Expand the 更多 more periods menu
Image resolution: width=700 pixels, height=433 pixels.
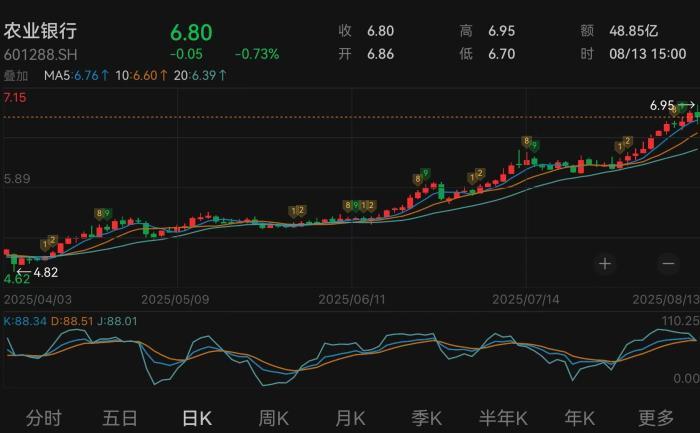pyautogui.click(x=656, y=417)
